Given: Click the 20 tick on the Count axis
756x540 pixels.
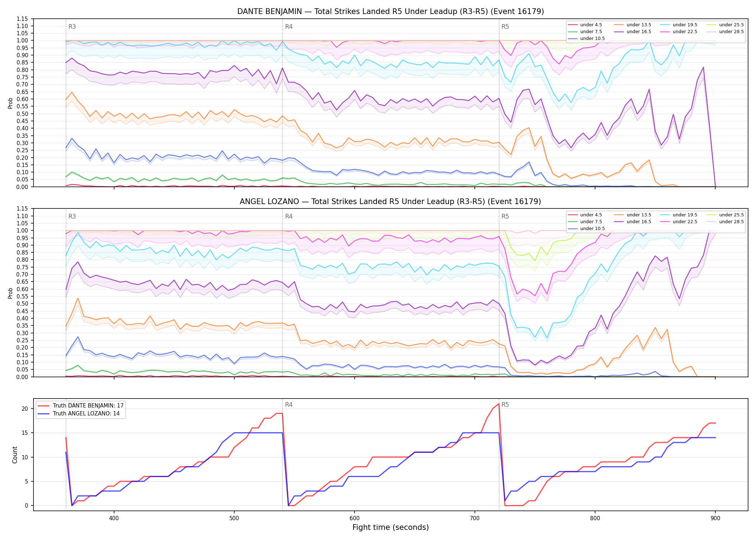Looking at the screenshot, I should pyautogui.click(x=25, y=409).
